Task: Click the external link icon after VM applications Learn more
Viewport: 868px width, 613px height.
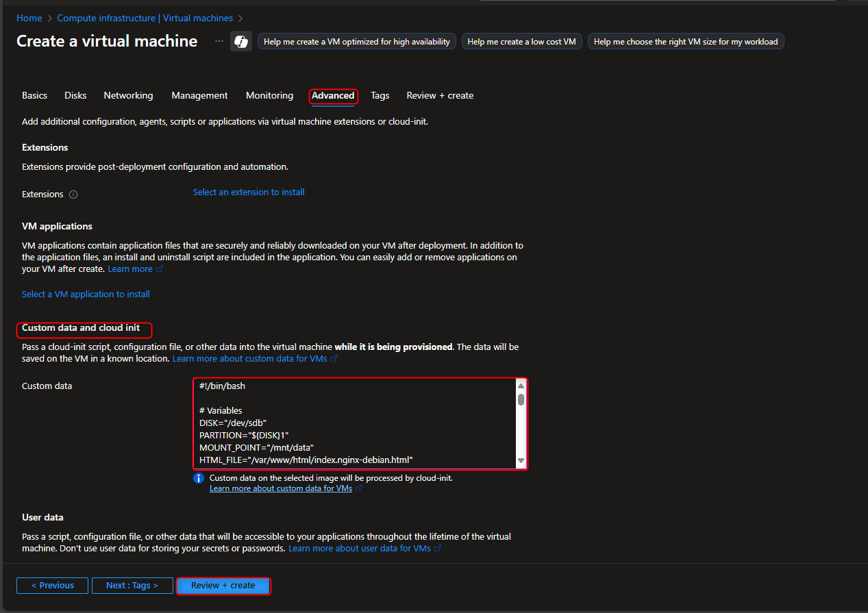Action: [x=160, y=268]
